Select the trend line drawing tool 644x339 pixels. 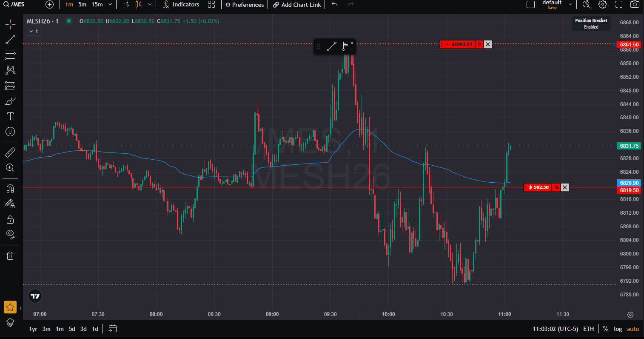click(x=10, y=40)
